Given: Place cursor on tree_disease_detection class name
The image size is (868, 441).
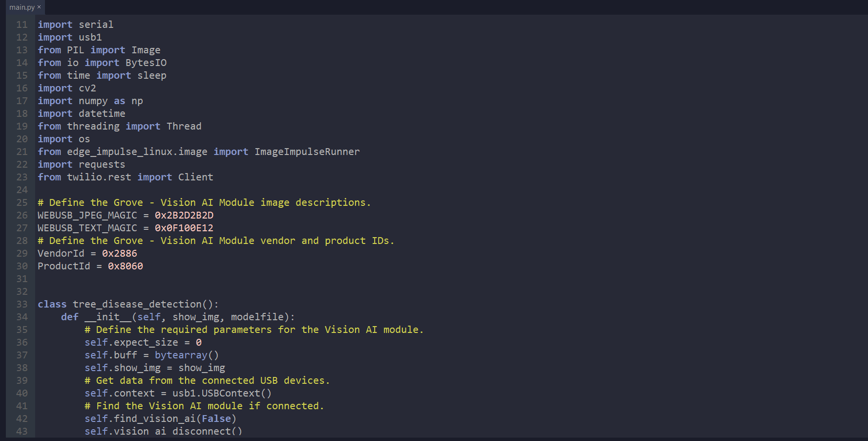Looking at the screenshot, I should click(137, 304).
